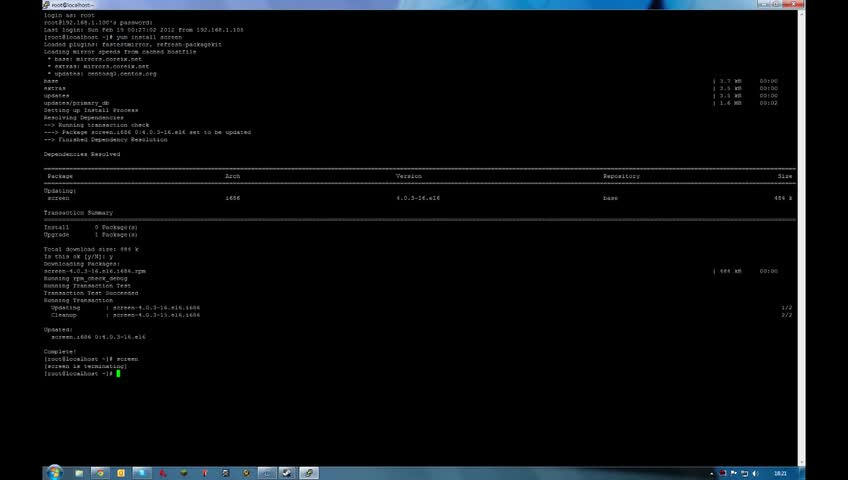848x480 pixels.
Task: Click the 'Complete!' line
Action: click(60, 351)
